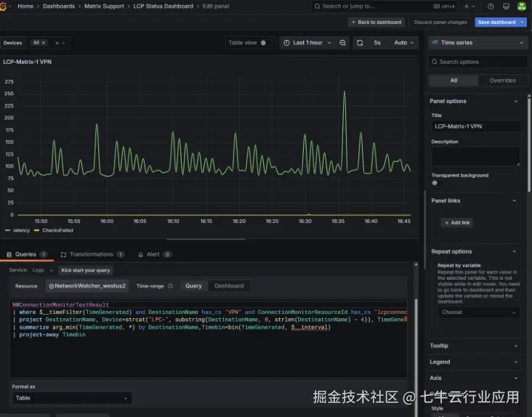This screenshot has height=417, width=532.
Task: Switch to the Queries tab
Action: [x=26, y=254]
